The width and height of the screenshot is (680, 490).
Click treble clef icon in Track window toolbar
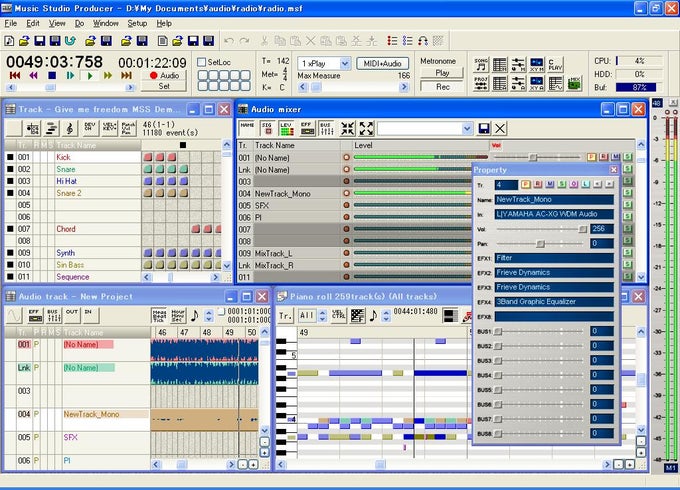70,128
